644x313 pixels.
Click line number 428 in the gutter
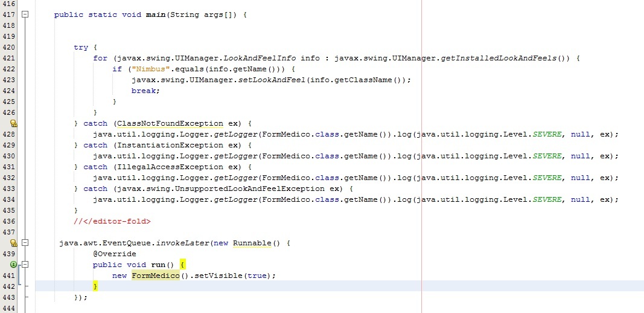point(8,135)
